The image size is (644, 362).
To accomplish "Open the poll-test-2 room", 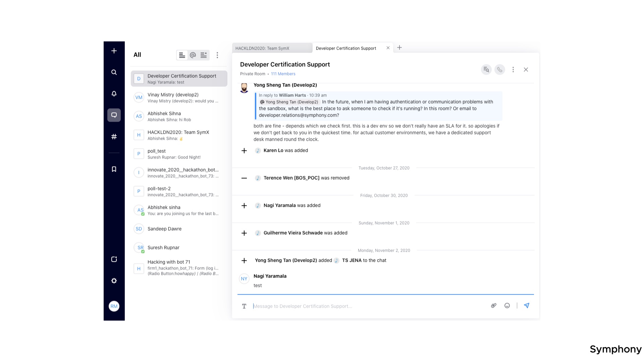I will coord(179,191).
